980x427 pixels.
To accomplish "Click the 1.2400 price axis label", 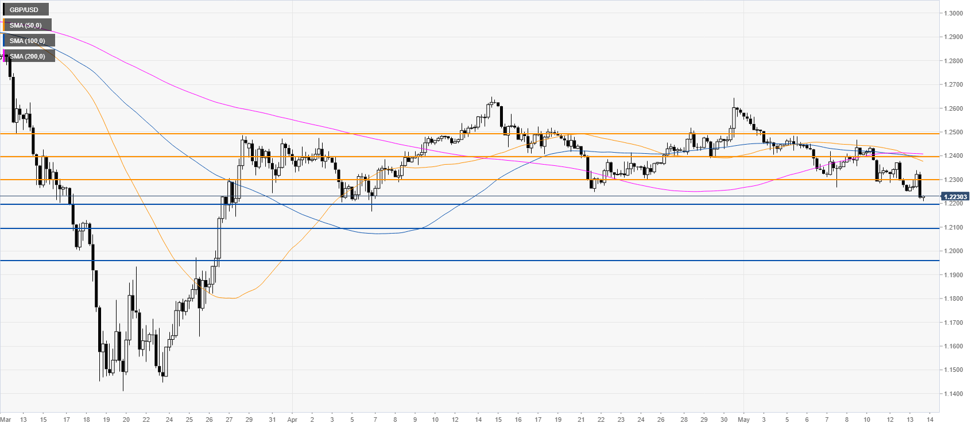I will tap(953, 156).
